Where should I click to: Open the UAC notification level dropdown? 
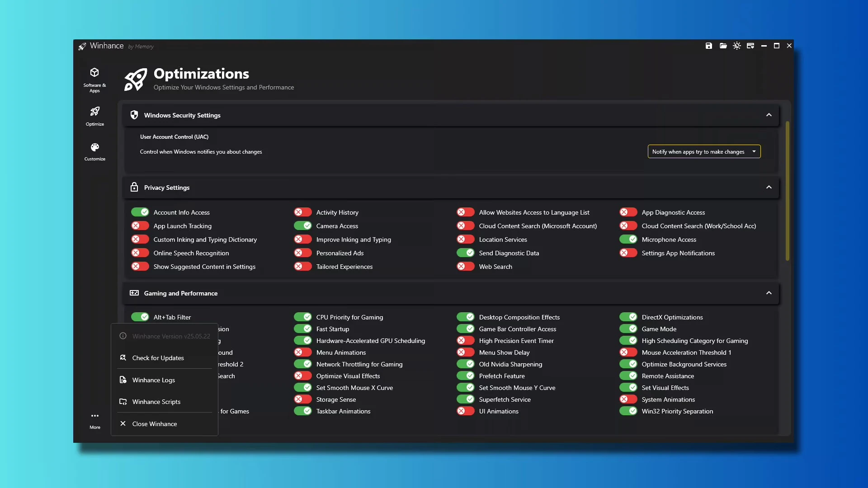pyautogui.click(x=704, y=152)
